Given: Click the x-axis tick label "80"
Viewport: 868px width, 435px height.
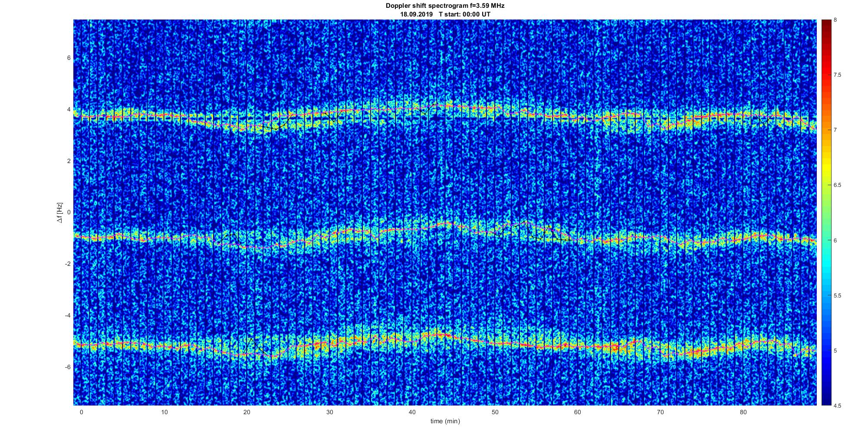Looking at the screenshot, I should 743,412.
